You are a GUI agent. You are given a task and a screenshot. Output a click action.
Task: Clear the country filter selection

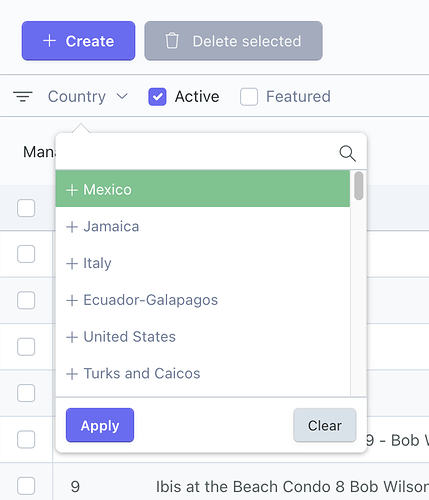coord(325,425)
